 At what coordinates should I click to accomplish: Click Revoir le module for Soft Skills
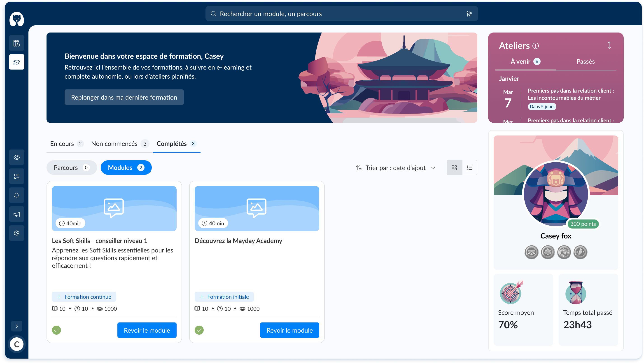147,330
